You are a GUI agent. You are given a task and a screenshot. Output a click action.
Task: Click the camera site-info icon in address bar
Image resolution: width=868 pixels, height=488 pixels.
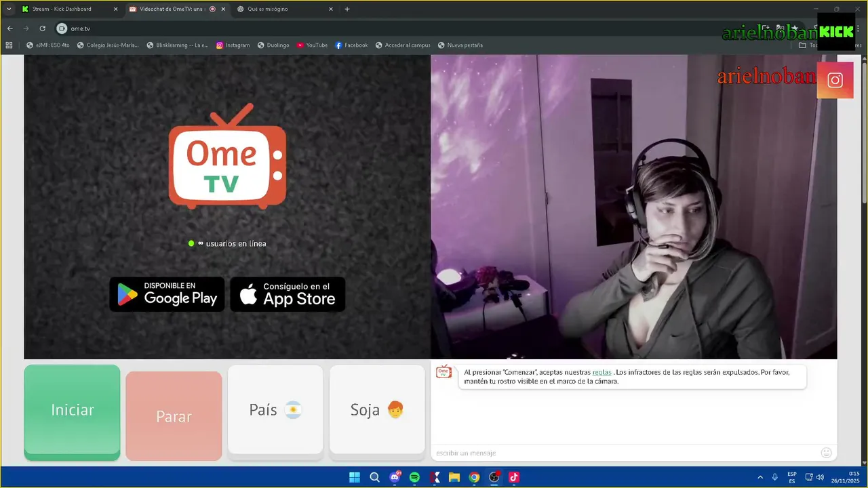click(62, 28)
